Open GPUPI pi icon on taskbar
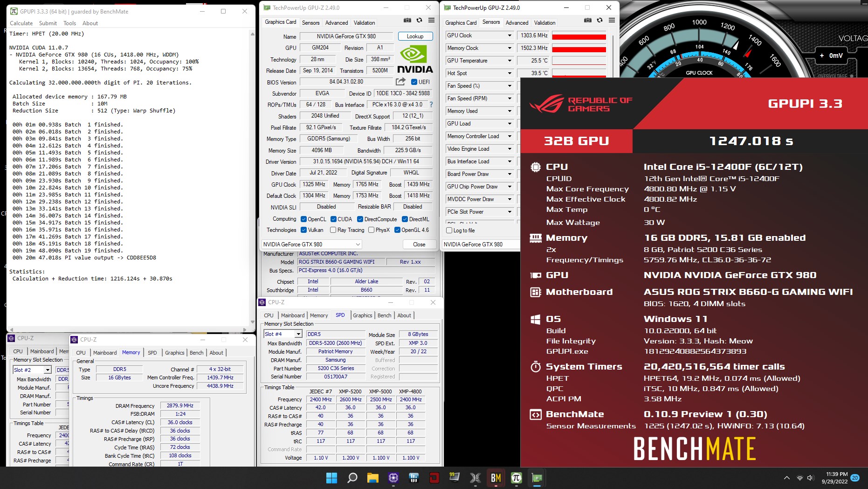 coord(516,478)
